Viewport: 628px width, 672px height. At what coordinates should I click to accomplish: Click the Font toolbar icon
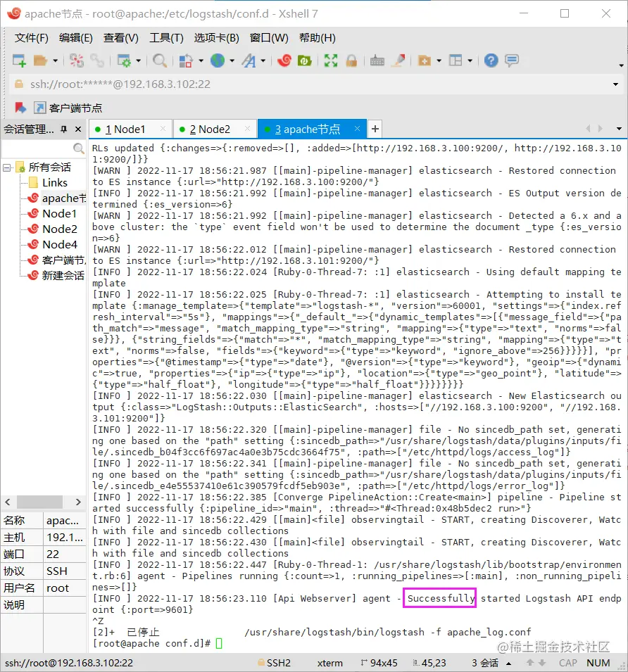click(249, 61)
